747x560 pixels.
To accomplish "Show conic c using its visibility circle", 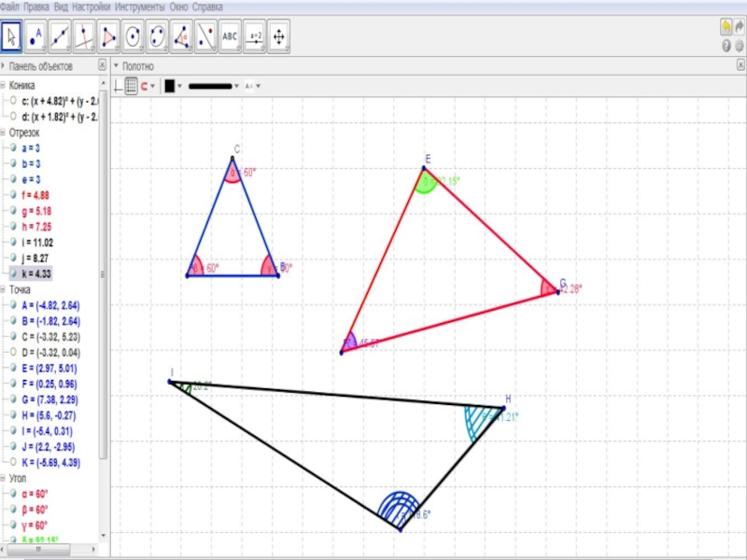I will [11, 100].
